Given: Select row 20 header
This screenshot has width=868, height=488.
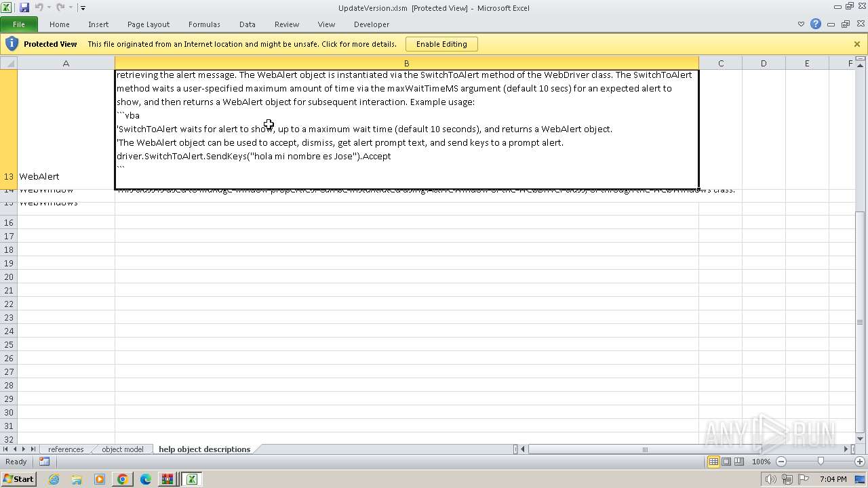Looking at the screenshot, I should pos(9,277).
